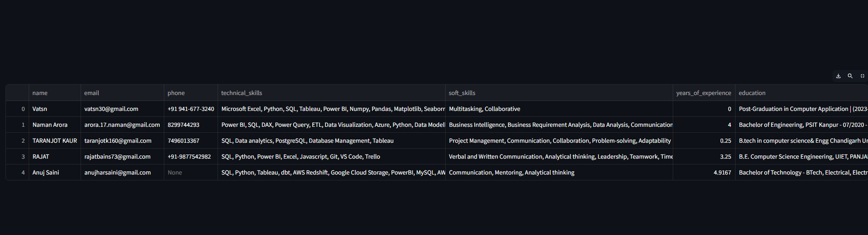The width and height of the screenshot is (868, 235).
Task: Select the Naman Arora name cell
Action: (55, 125)
